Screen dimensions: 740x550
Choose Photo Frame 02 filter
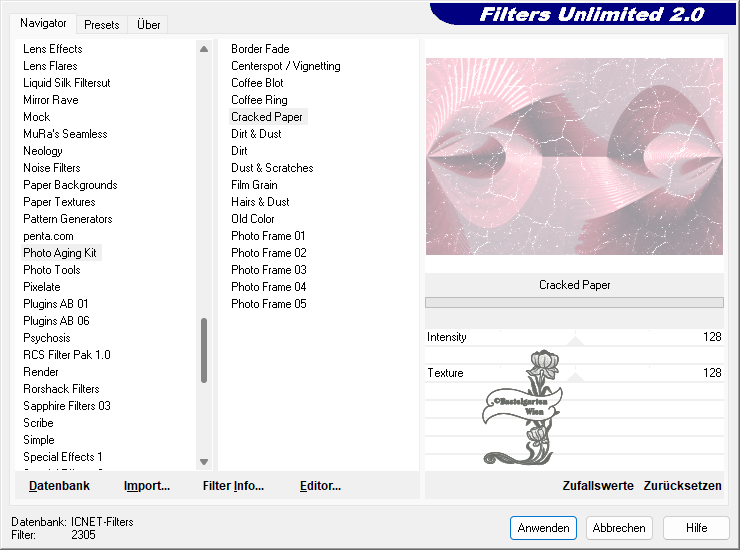[x=269, y=253]
